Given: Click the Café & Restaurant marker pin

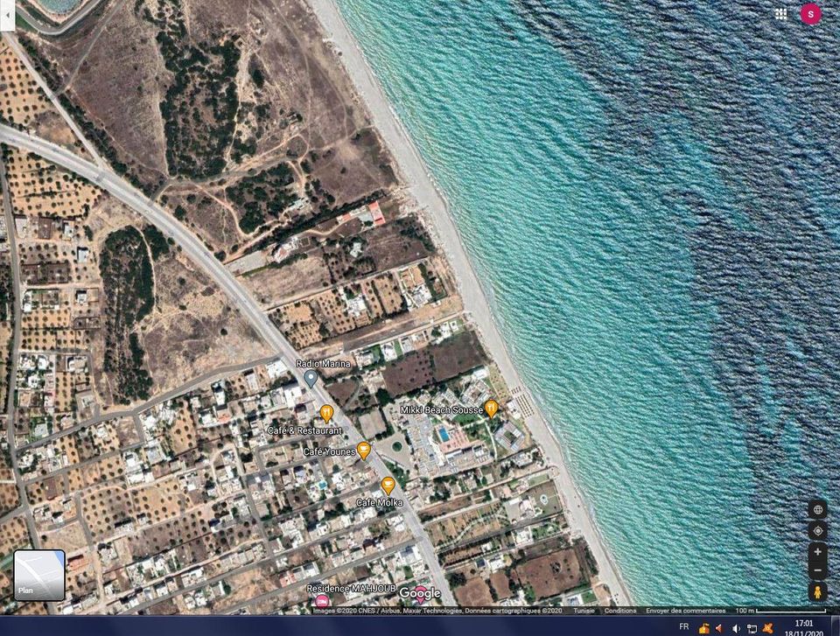Looking at the screenshot, I should (x=326, y=413).
